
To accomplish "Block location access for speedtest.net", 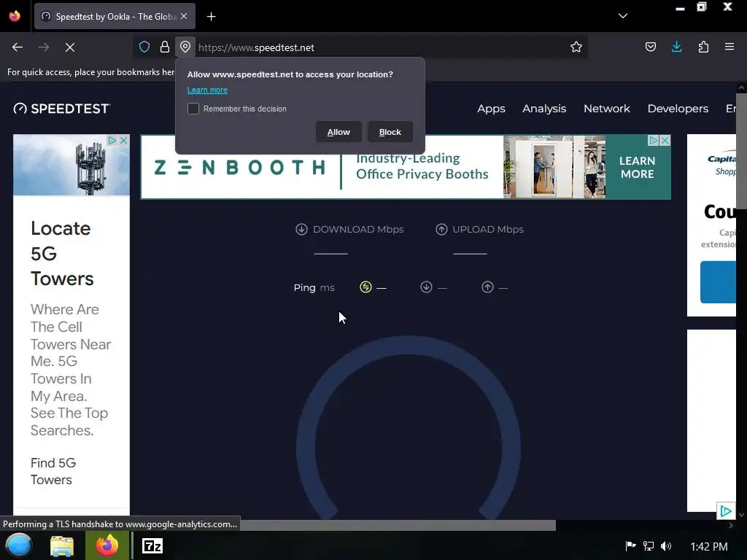I will pyautogui.click(x=390, y=132).
